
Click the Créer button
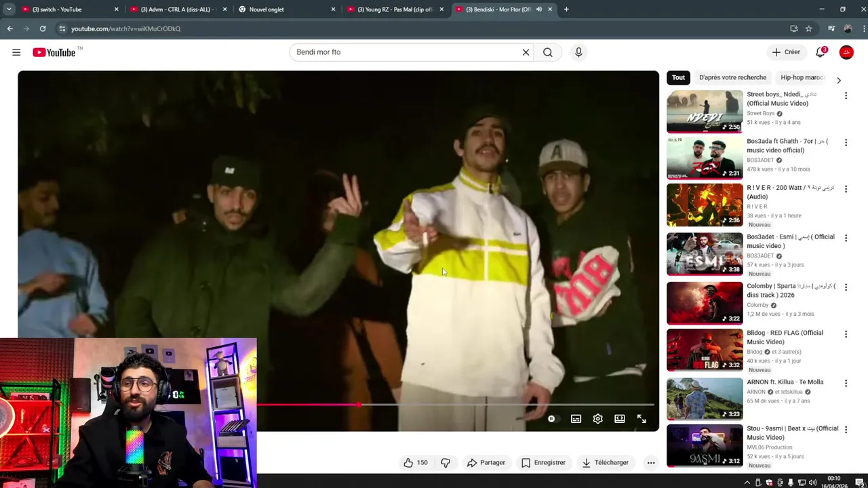(x=786, y=52)
